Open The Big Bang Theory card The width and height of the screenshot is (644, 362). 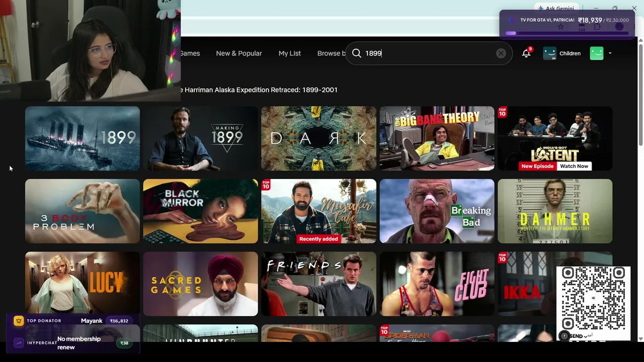(437, 138)
